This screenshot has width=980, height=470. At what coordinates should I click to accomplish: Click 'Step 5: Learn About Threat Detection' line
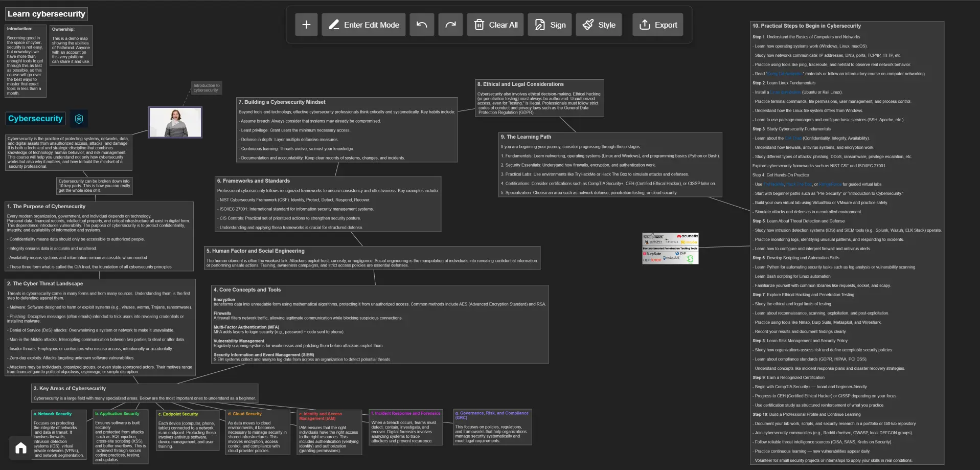(799, 221)
